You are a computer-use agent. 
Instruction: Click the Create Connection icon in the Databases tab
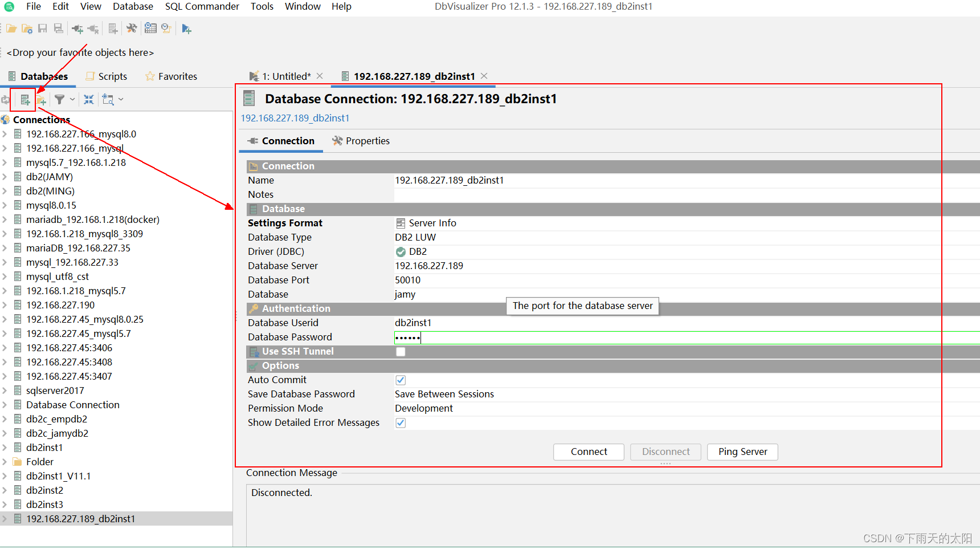point(25,100)
